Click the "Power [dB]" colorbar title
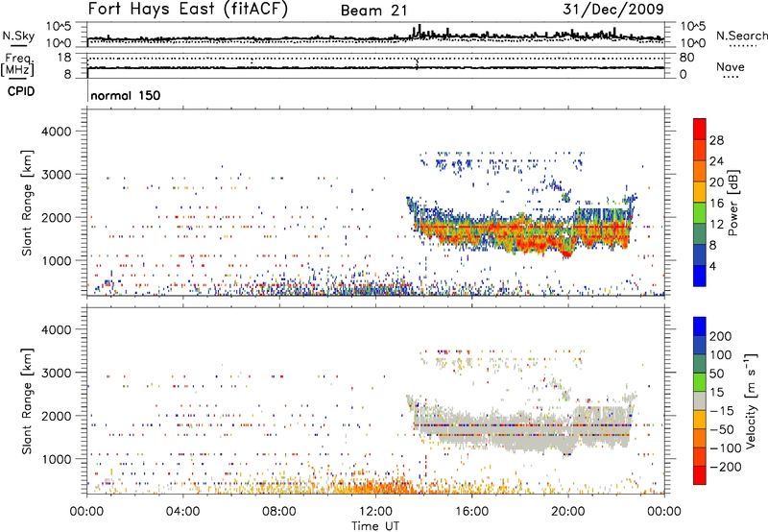The image size is (768, 532). [733, 203]
